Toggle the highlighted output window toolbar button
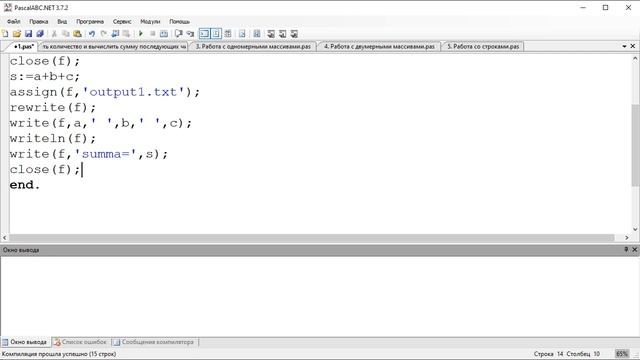 [204, 34]
